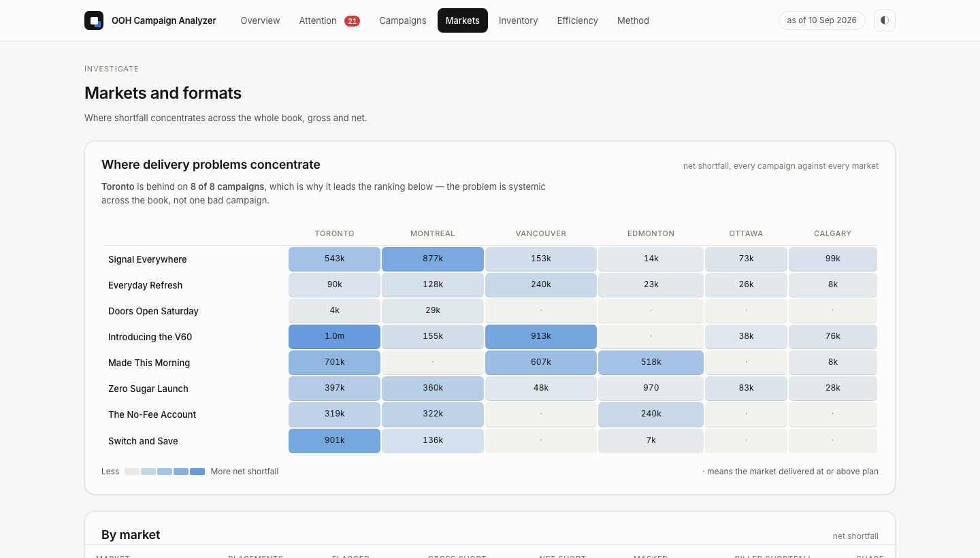Select the Zero Sugar Launch Edmonton cell 970

pyautogui.click(x=651, y=388)
